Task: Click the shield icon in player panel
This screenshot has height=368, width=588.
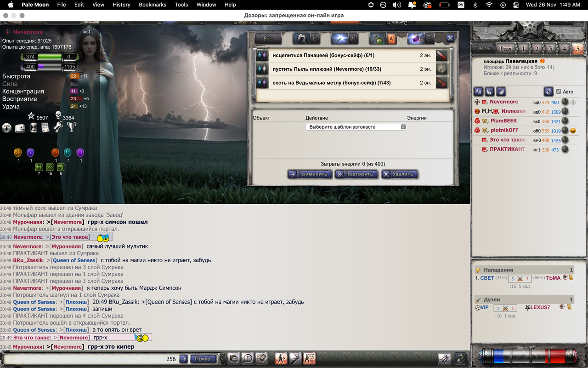Action: click(x=501, y=91)
